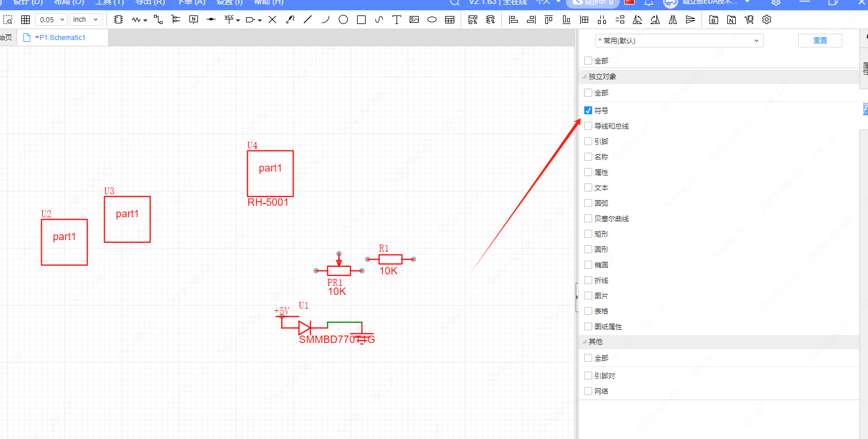The image size is (868, 439).
Task: Click the text tool icon
Action: pyautogui.click(x=397, y=19)
